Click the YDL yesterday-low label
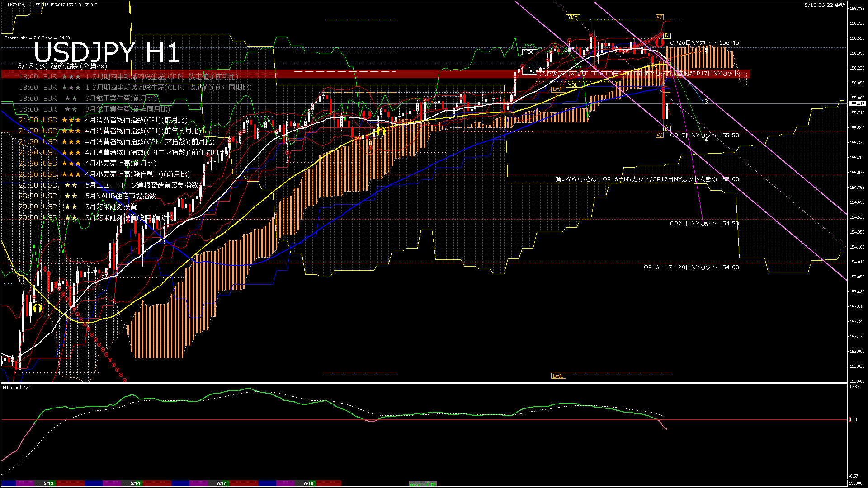Image resolution: width=868 pixels, height=488 pixels. (x=572, y=85)
